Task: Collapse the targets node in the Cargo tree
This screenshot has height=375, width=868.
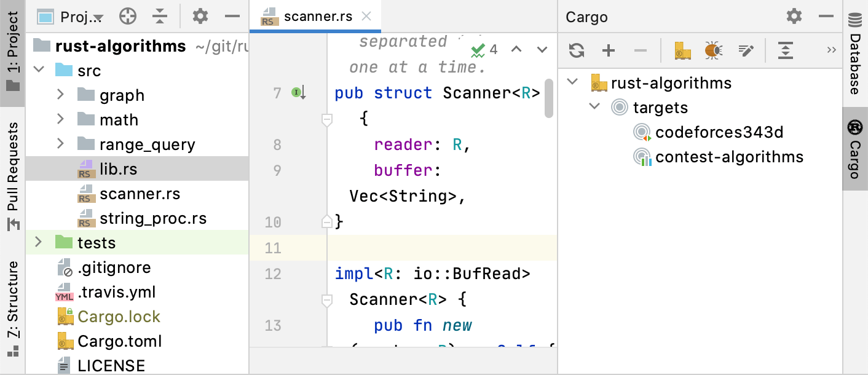Action: [x=594, y=107]
